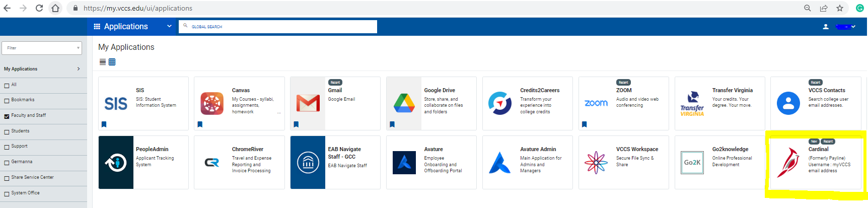Open the Canvas title link

[x=241, y=91]
